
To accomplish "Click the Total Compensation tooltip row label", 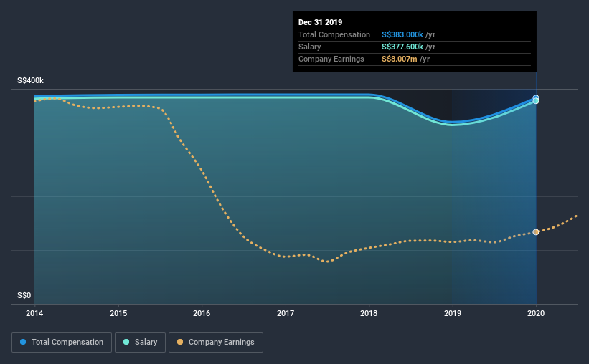I will (x=334, y=34).
